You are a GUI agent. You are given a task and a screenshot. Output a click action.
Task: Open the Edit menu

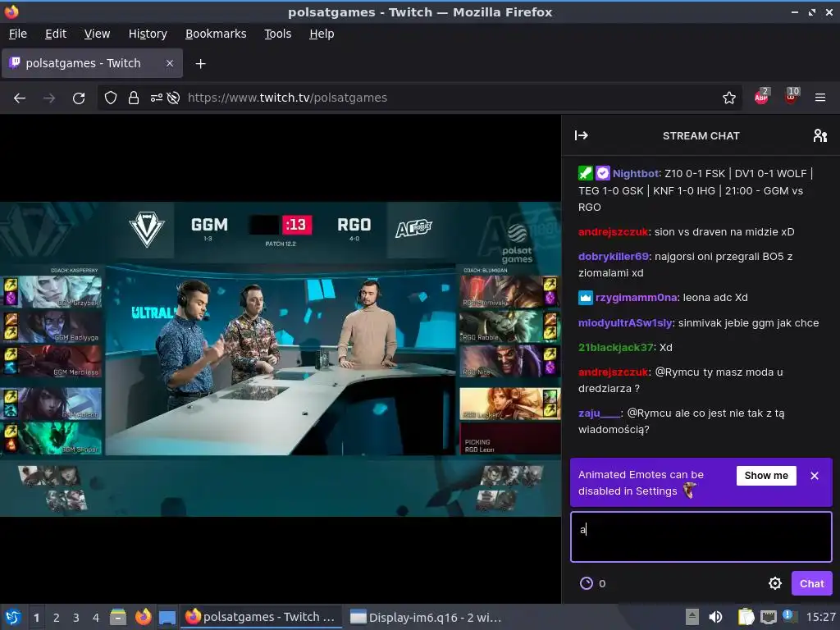pyautogui.click(x=56, y=34)
